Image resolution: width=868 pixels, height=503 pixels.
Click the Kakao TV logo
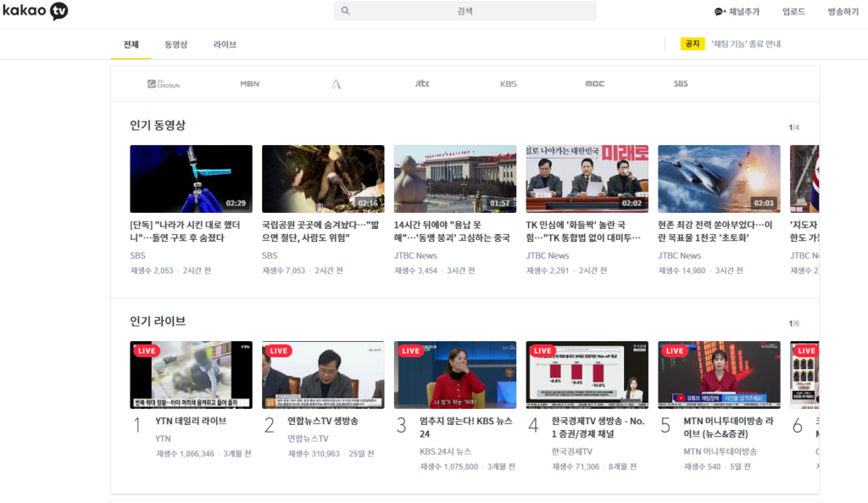click(x=34, y=11)
